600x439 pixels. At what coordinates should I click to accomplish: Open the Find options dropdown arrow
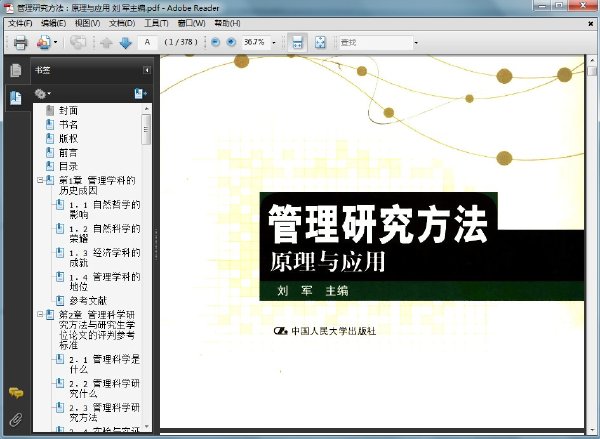pos(416,42)
